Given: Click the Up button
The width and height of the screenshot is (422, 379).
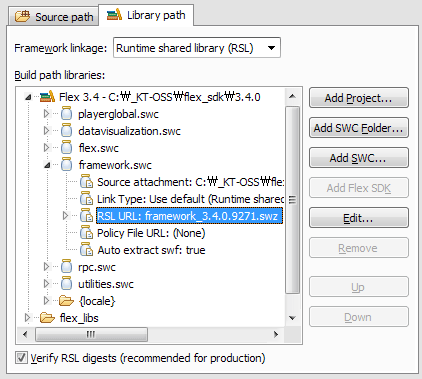Looking at the screenshot, I should click(x=359, y=287).
